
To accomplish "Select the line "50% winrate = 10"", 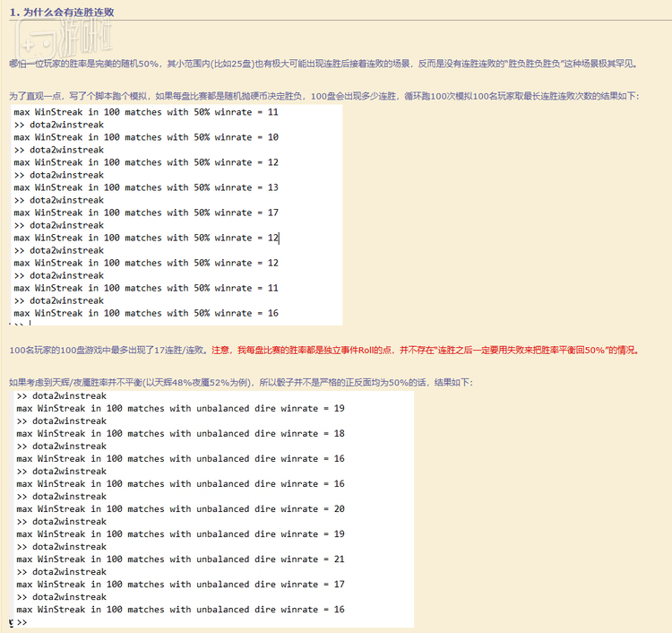I will point(146,137).
